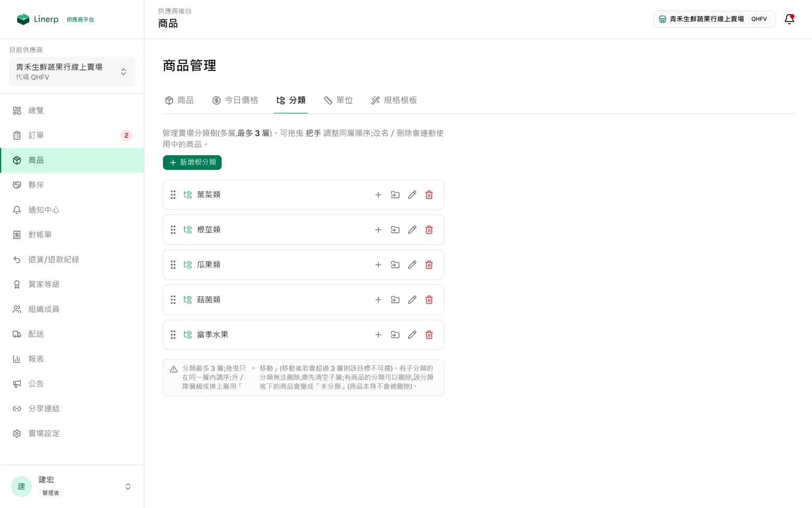Add a subcategory under 當季水果
This screenshot has width=812, height=508.
pyautogui.click(x=378, y=334)
